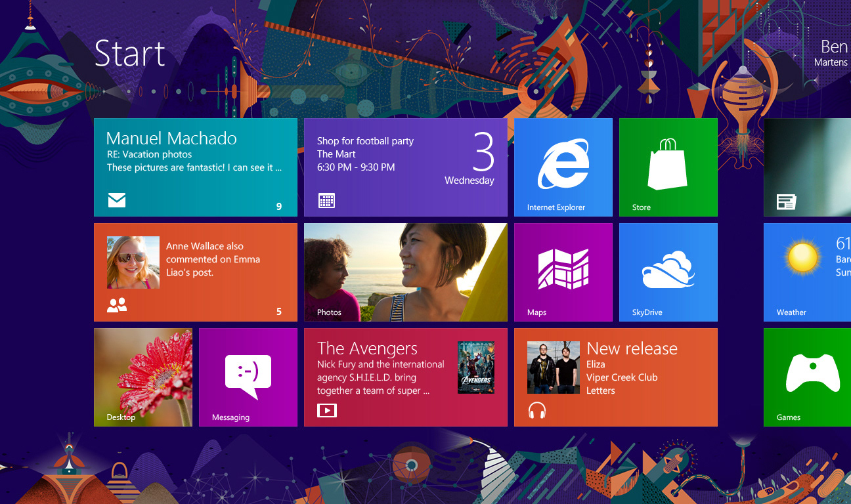Click the Internet Explorer label
This screenshot has height=504, width=851.
coord(556,207)
